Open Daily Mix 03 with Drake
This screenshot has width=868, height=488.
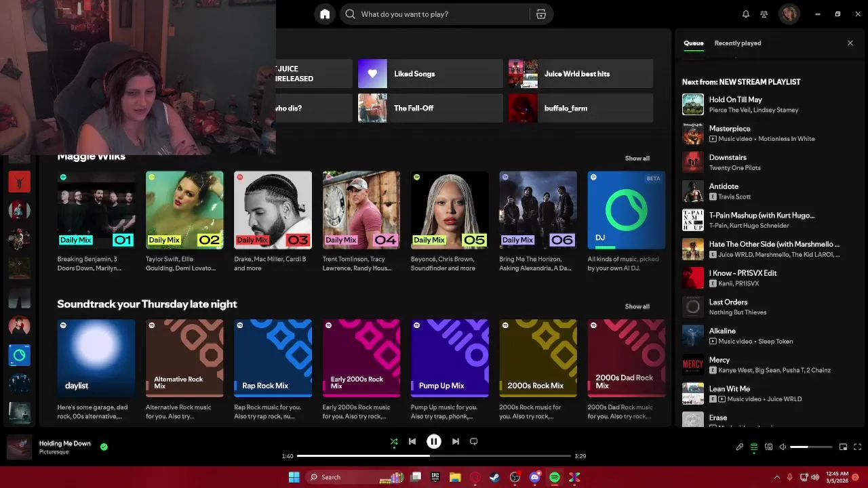273,222
